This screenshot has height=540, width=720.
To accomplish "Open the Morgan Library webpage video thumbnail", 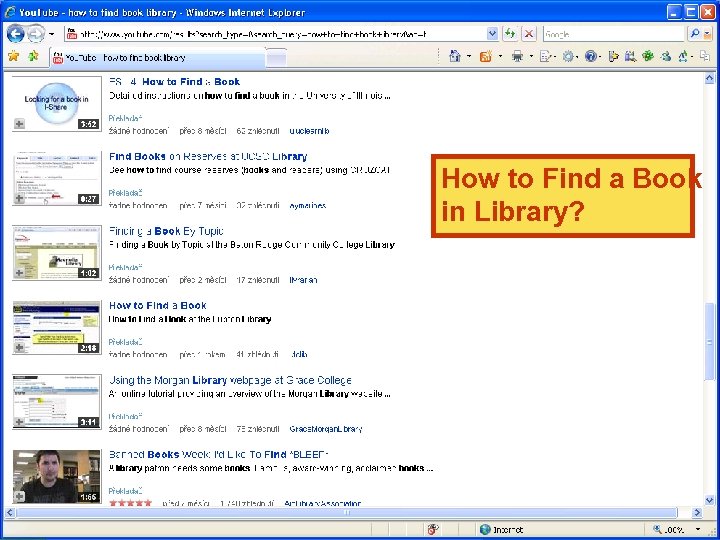I will [x=56, y=402].
